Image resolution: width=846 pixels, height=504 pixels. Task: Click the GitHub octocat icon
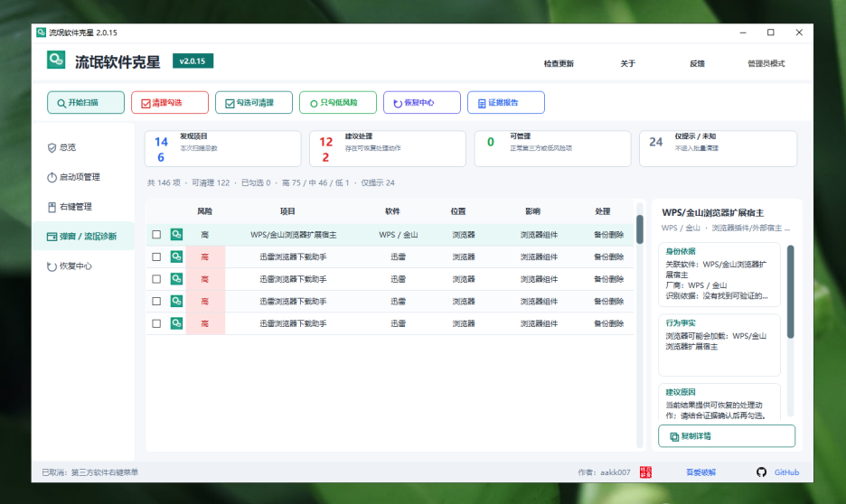[x=761, y=472]
